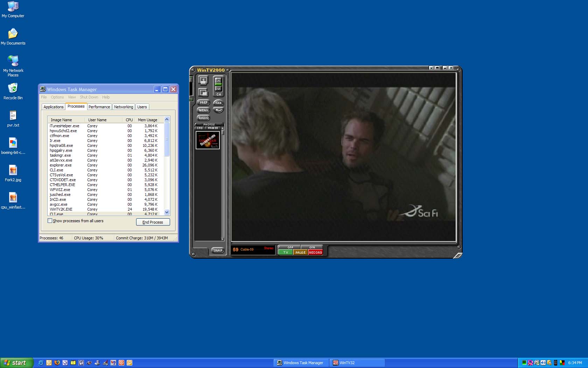The image size is (588, 368).
Task: Switch to the Users tab
Action: coord(142,107)
